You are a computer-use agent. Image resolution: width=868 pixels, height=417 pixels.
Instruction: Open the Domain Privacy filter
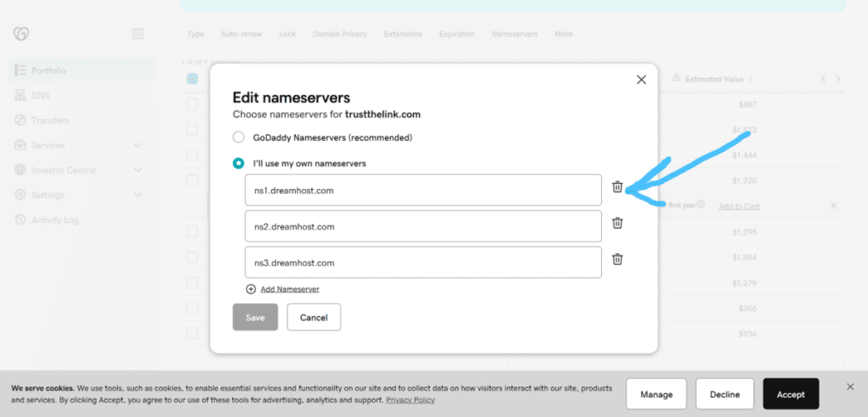click(x=340, y=34)
